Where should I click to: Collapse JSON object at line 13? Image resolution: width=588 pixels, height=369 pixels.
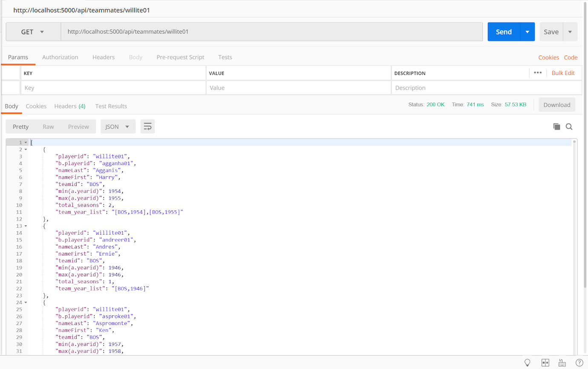pyautogui.click(x=26, y=226)
